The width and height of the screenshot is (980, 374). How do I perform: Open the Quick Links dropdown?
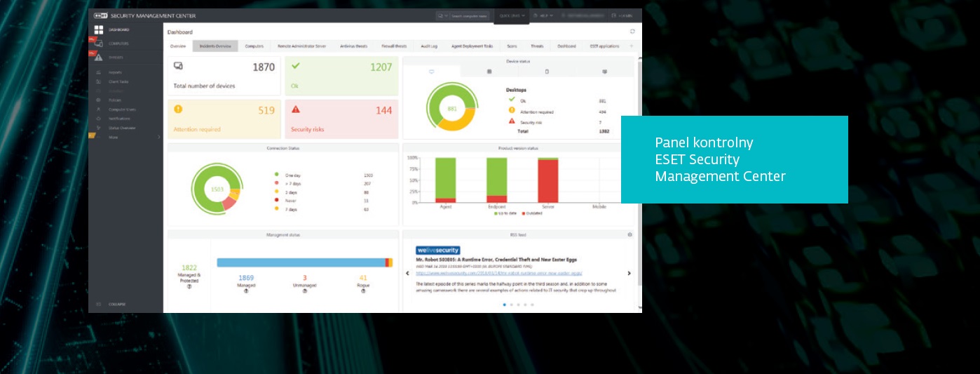pos(512,15)
